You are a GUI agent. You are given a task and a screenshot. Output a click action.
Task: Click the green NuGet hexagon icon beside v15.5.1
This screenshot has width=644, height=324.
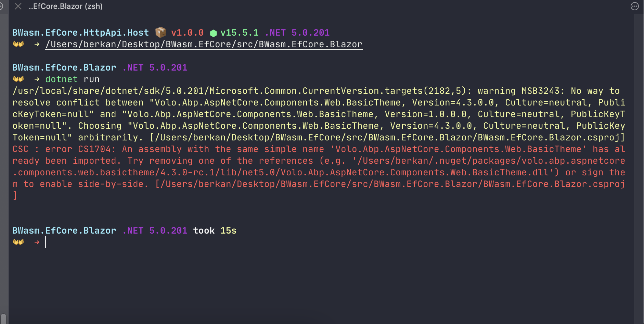[214, 32]
